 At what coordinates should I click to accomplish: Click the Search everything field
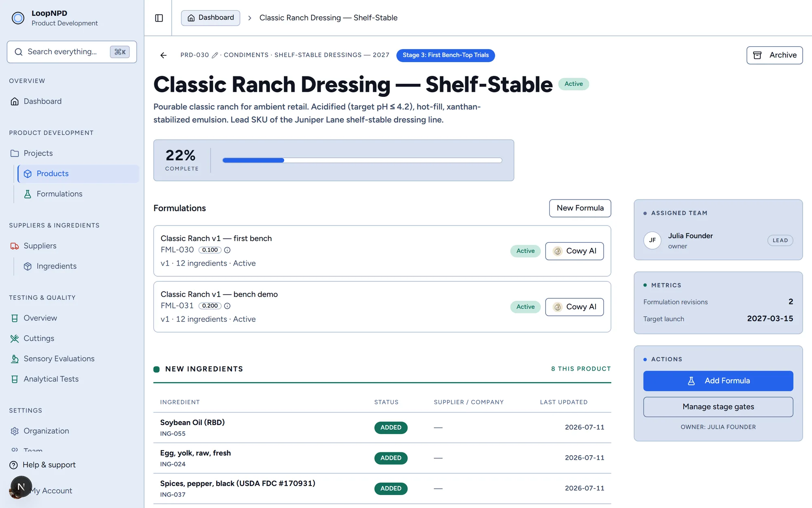click(x=72, y=52)
